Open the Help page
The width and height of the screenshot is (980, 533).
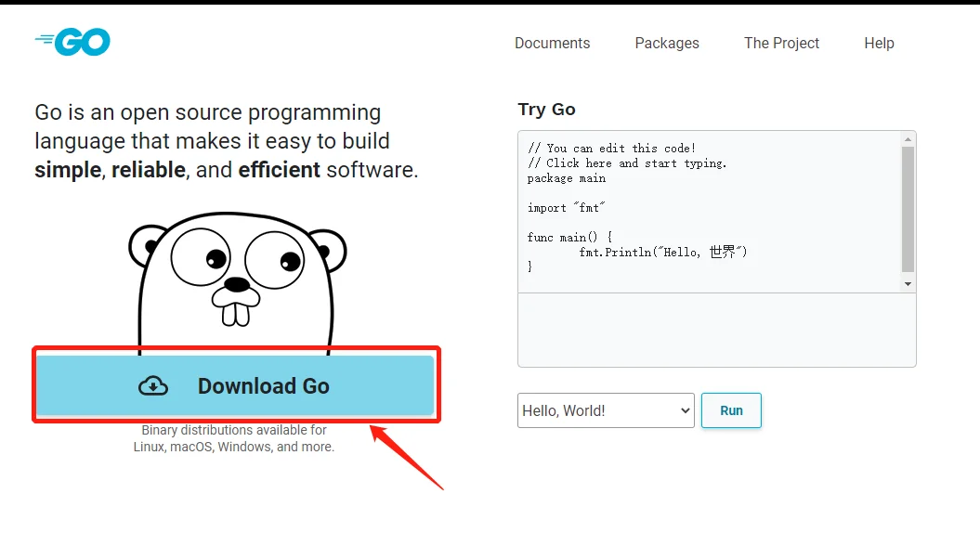(x=879, y=43)
